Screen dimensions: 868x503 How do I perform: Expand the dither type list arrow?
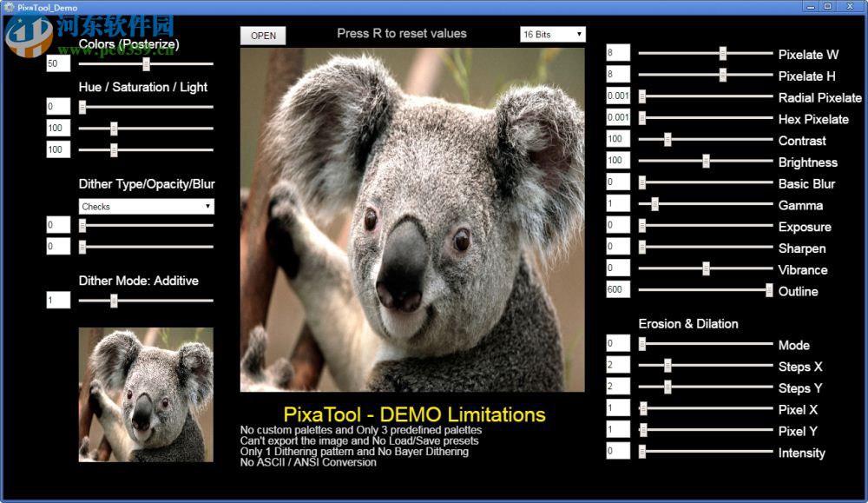(x=208, y=206)
